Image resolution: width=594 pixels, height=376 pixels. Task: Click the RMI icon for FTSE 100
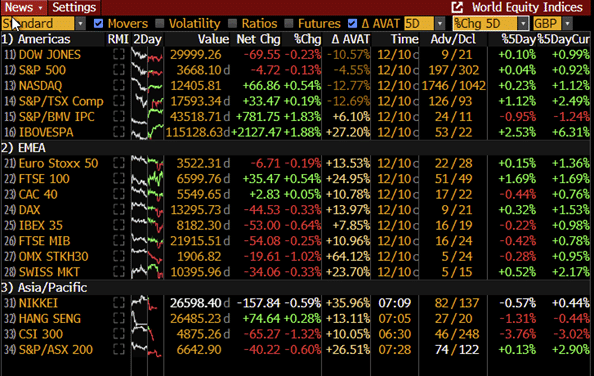click(x=119, y=179)
